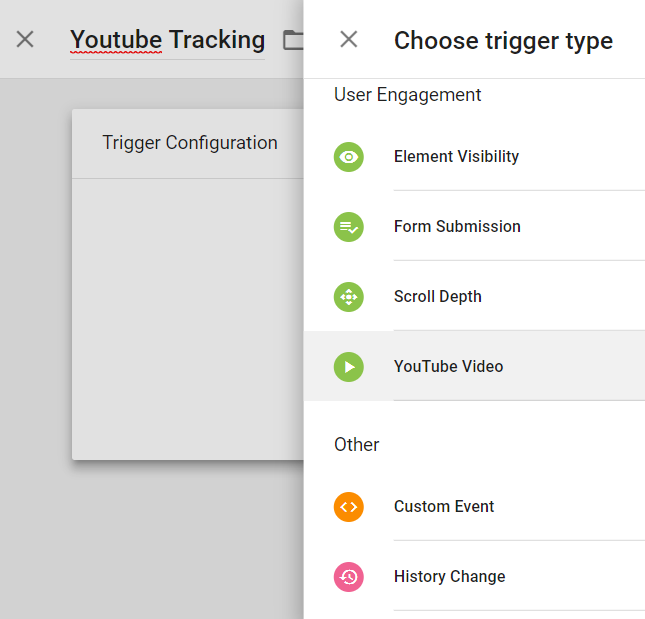The height and width of the screenshot is (619, 645).
Task: Click the empty Trigger Configuration card body
Action: (x=187, y=318)
